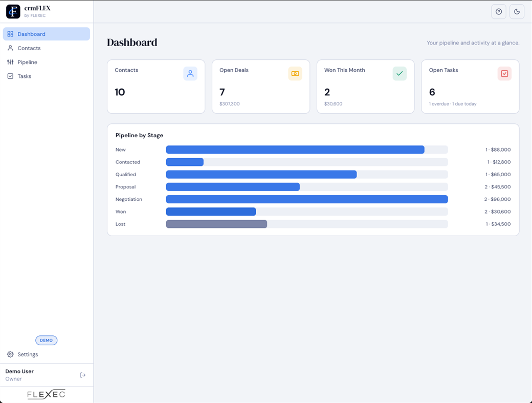Click the Pipeline sliders icon in sidebar
Image resolution: width=532 pixels, height=403 pixels.
point(11,62)
